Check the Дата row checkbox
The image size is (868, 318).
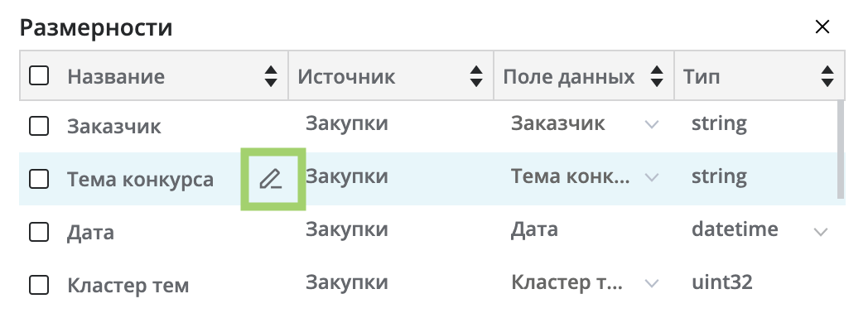point(39,232)
